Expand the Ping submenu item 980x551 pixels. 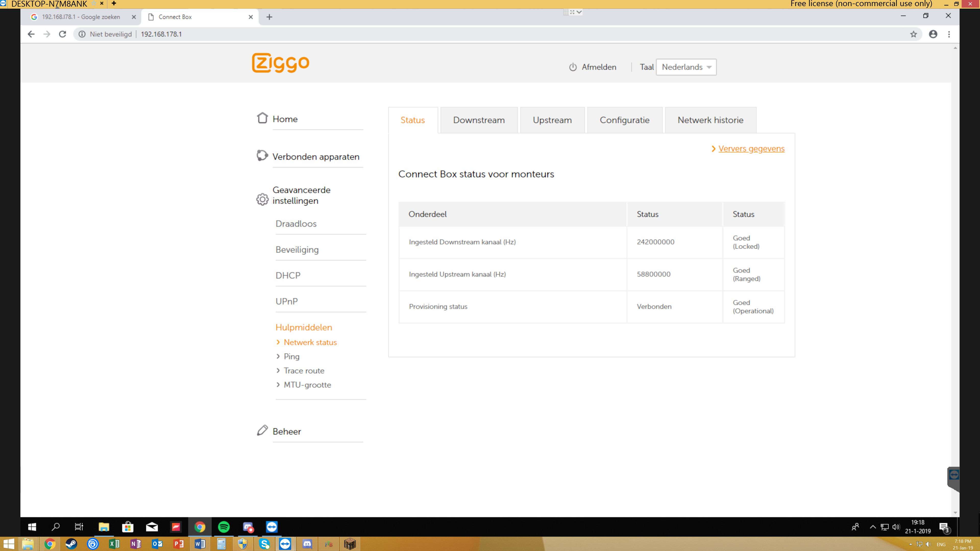tap(291, 357)
